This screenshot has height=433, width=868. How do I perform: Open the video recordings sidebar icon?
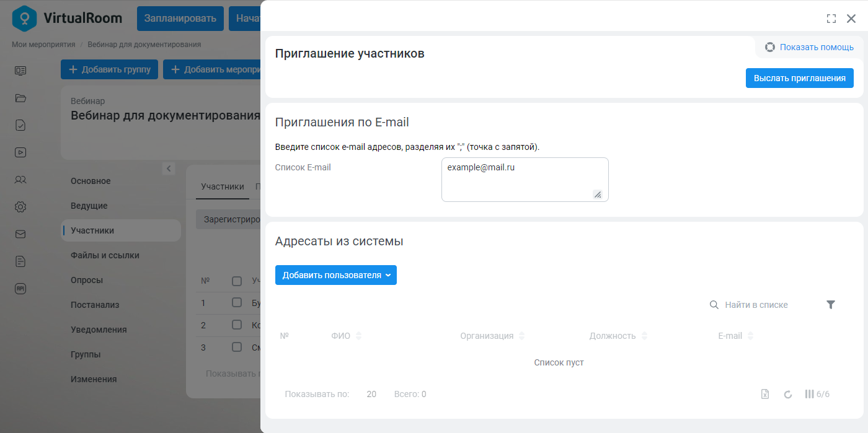[x=20, y=152]
